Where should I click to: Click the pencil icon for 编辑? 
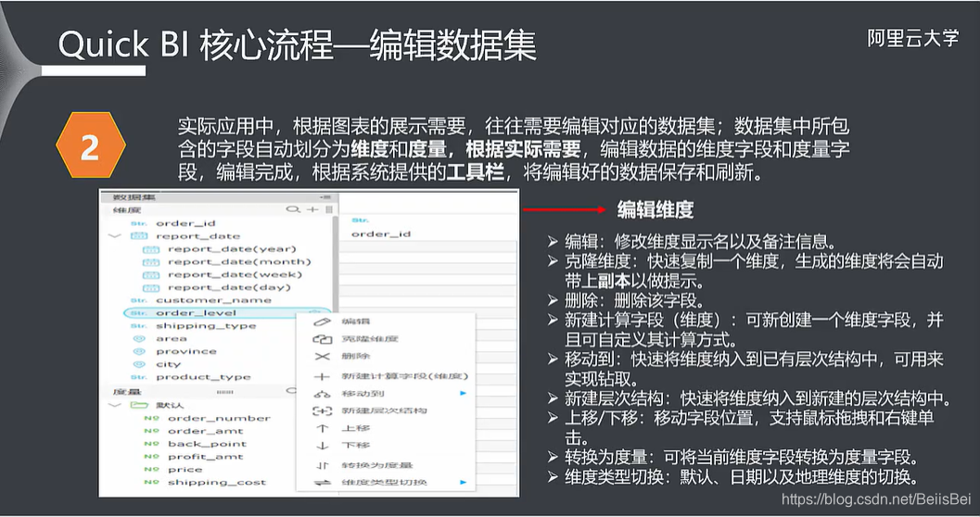pyautogui.click(x=322, y=322)
